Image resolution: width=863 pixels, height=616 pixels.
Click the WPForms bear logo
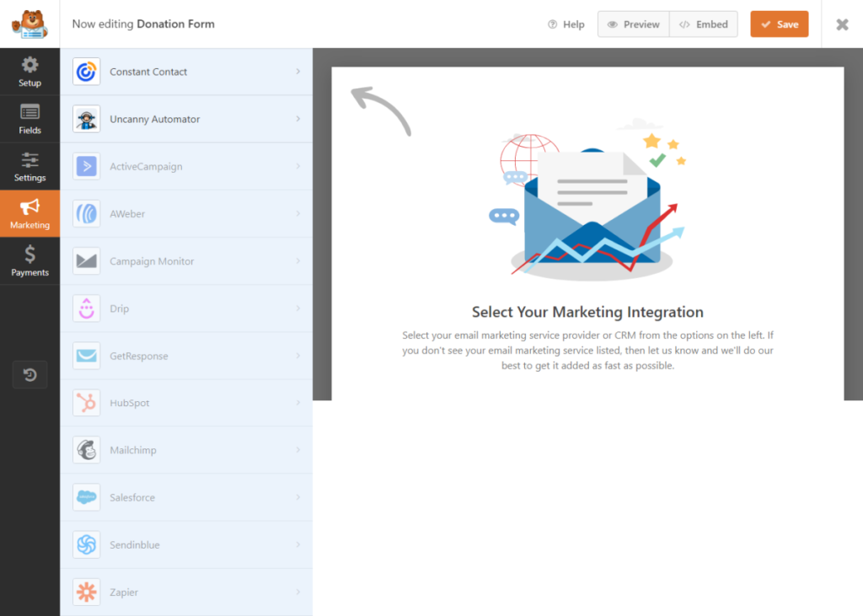[29, 24]
